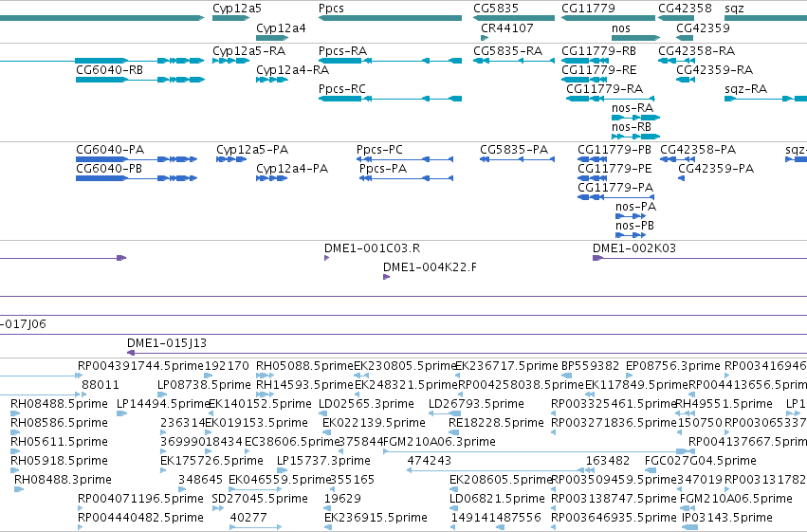Select the sqz gene at top right
This screenshot has height=532, width=807.
(765, 18)
